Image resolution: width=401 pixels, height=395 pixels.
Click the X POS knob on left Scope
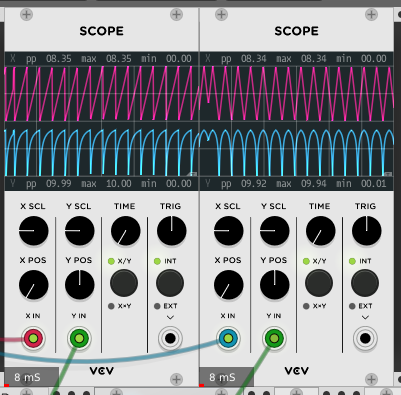click(34, 285)
